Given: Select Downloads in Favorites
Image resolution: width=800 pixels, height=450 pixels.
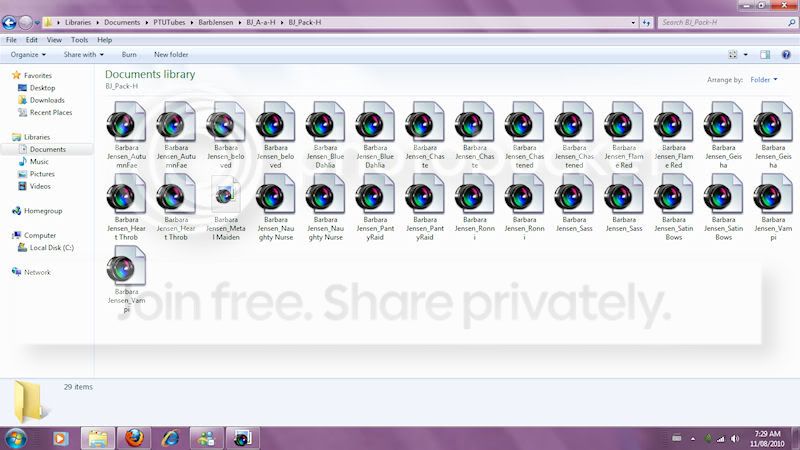Looking at the screenshot, I should [x=47, y=100].
